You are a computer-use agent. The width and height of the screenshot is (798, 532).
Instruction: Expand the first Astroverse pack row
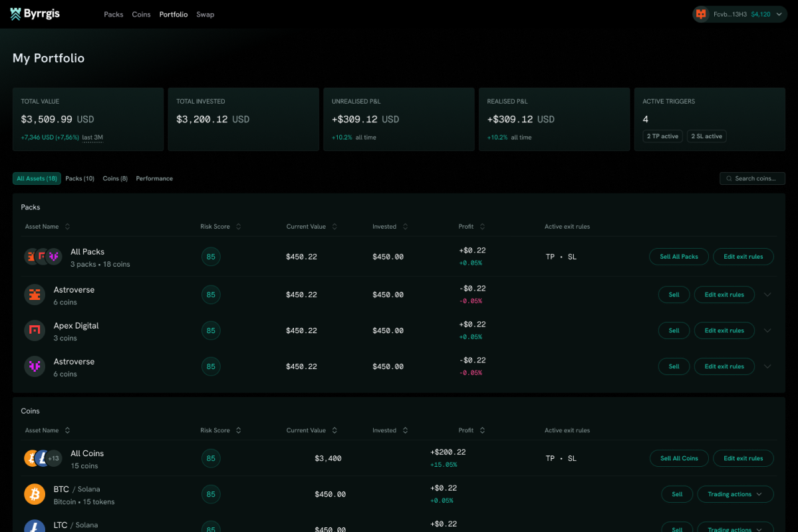click(x=767, y=295)
